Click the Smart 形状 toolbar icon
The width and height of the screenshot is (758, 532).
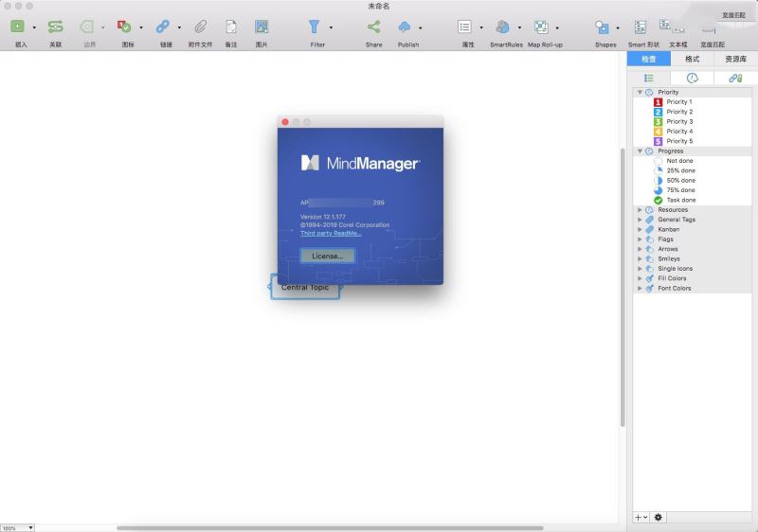click(641, 27)
